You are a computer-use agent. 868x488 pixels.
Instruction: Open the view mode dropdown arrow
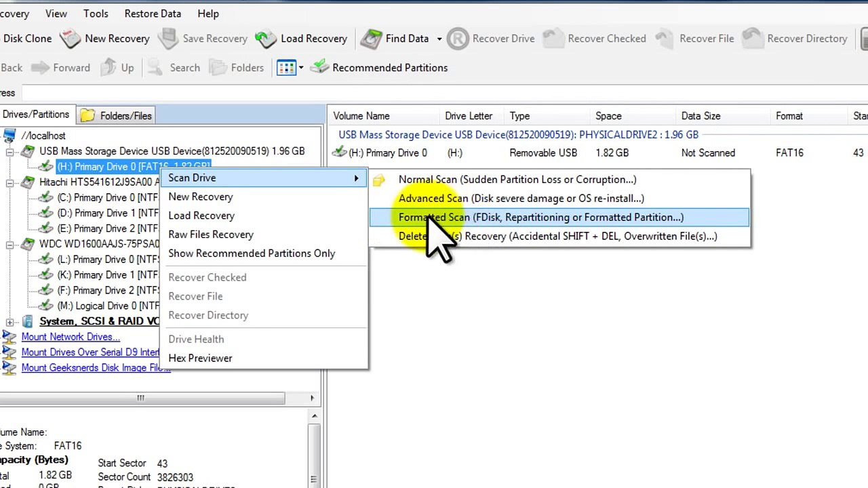[301, 68]
